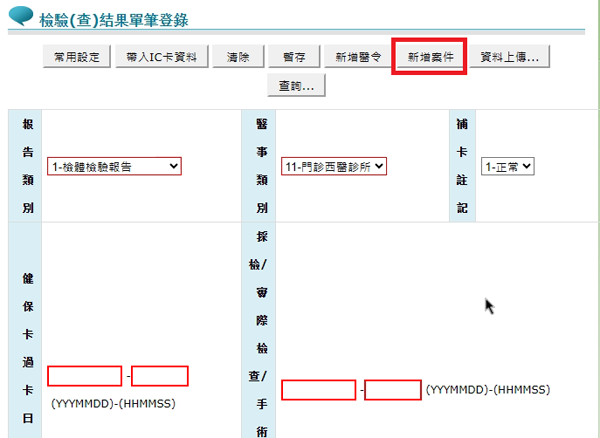The width and height of the screenshot is (600, 438).
Task: Click the 帶入IC卡資料 button
Action: click(161, 57)
